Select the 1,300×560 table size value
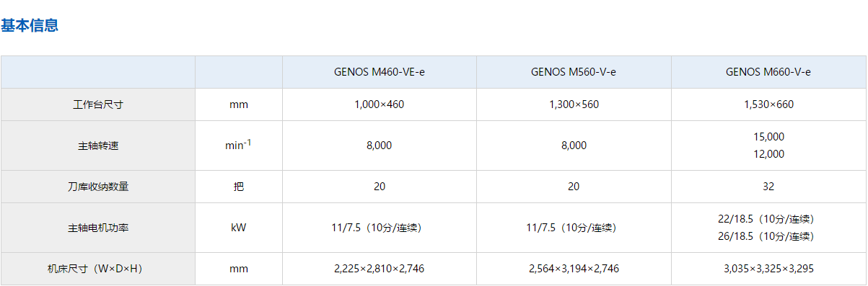 (x=574, y=104)
